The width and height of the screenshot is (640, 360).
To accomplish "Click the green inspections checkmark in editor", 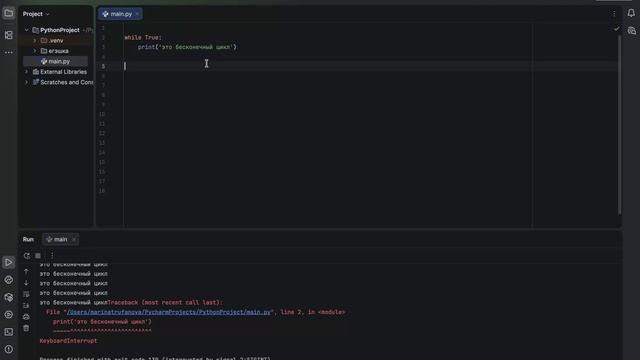I will (x=616, y=29).
